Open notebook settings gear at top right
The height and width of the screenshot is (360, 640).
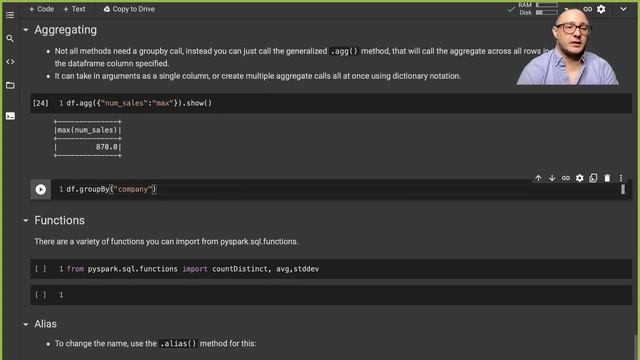[601, 9]
